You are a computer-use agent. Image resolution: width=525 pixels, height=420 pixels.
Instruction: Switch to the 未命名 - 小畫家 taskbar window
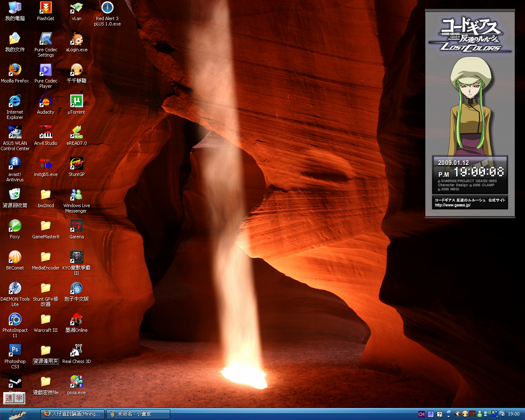(x=138, y=414)
